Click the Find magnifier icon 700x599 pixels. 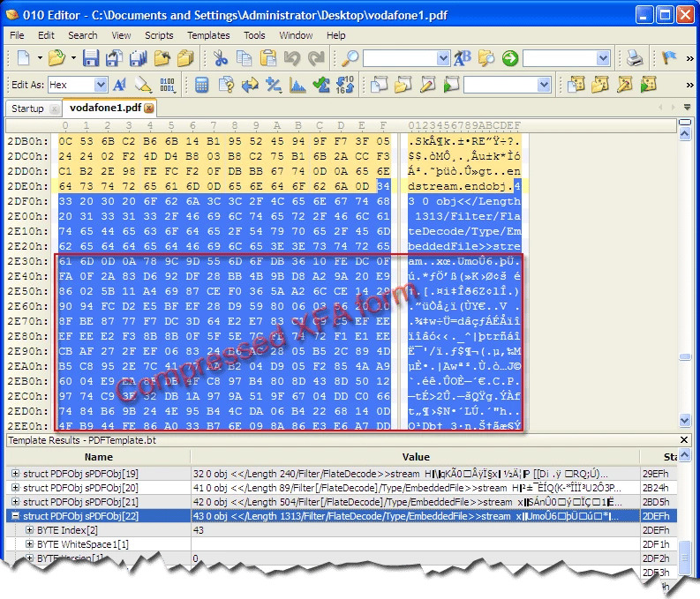click(x=350, y=58)
